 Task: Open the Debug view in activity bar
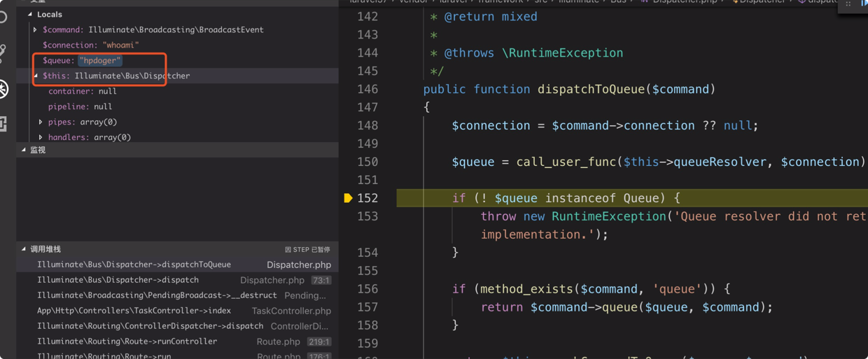[3, 89]
